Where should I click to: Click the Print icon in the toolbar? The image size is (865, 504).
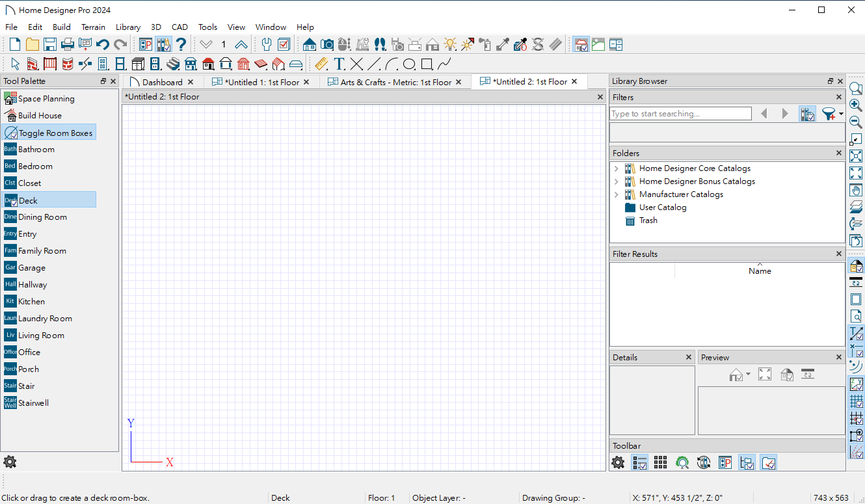pos(67,44)
